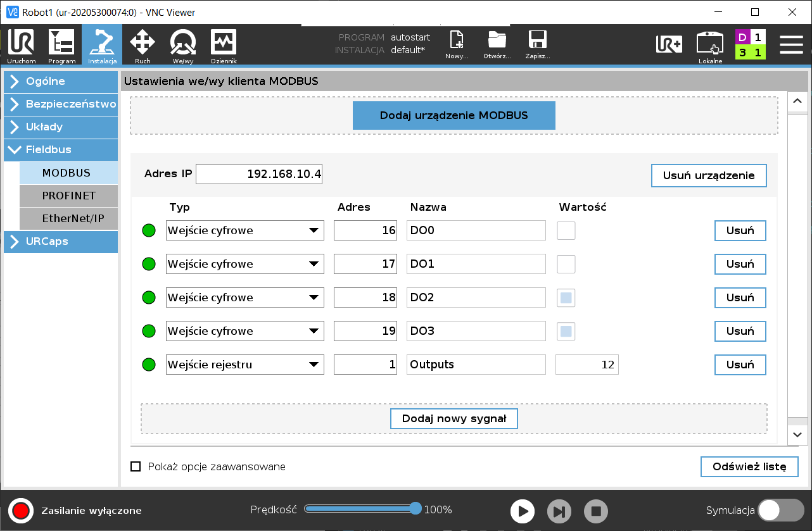Image resolution: width=812 pixels, height=531 pixels.
Task: Open the Wejście rejestru type dropdown
Action: [245, 365]
